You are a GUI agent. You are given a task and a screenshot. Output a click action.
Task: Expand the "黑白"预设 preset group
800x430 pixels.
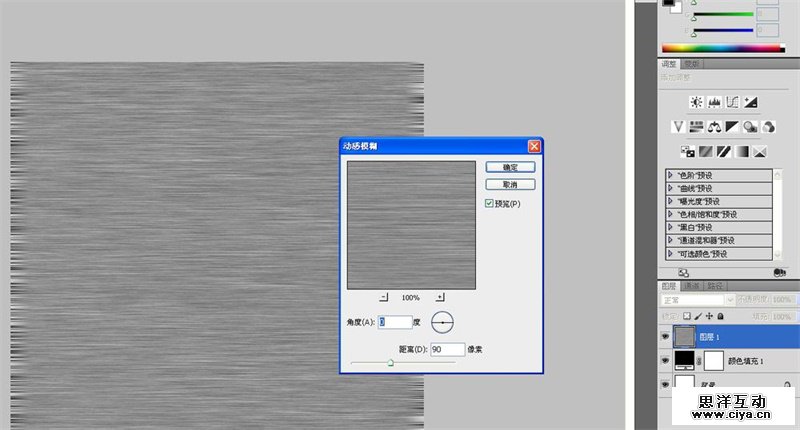[x=670, y=227]
